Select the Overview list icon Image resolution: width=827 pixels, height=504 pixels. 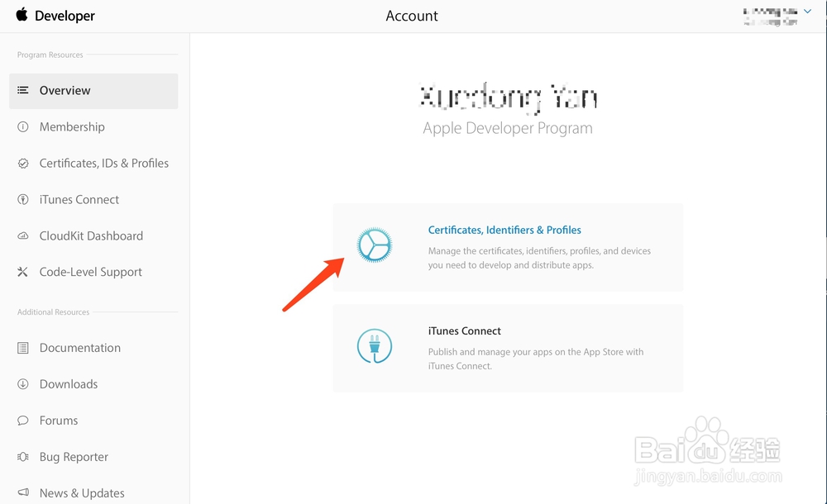[x=22, y=90]
